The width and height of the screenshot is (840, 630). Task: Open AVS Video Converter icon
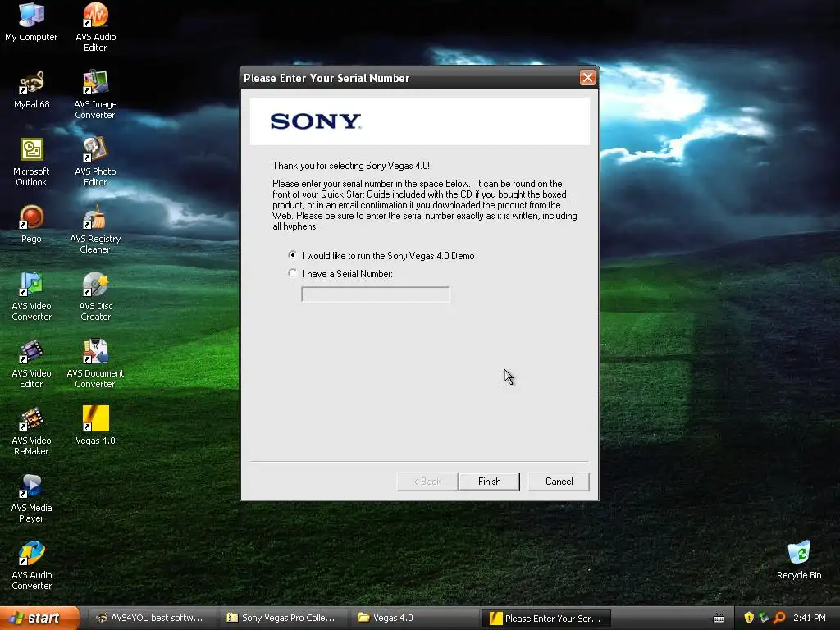point(31,296)
